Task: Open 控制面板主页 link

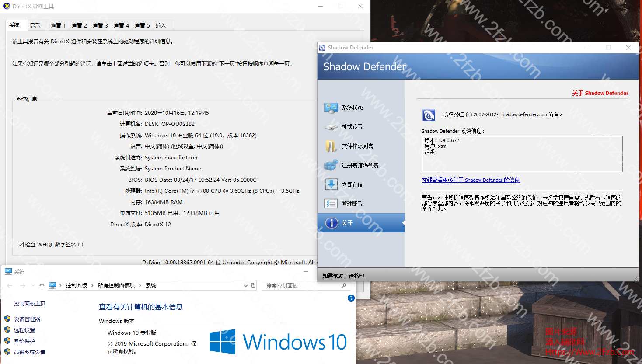Action: point(30,303)
